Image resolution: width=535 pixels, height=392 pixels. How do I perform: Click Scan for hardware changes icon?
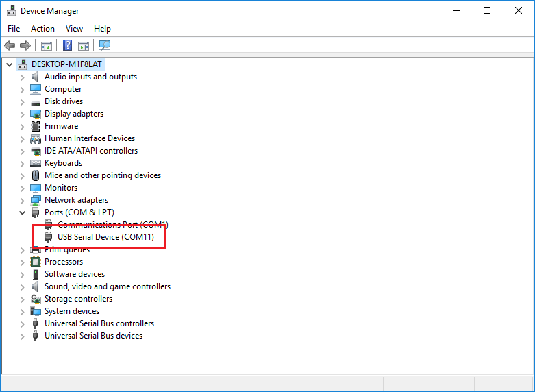click(105, 46)
